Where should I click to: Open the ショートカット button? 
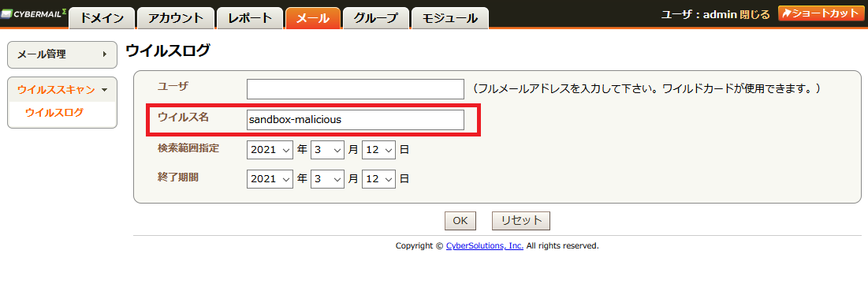821,14
